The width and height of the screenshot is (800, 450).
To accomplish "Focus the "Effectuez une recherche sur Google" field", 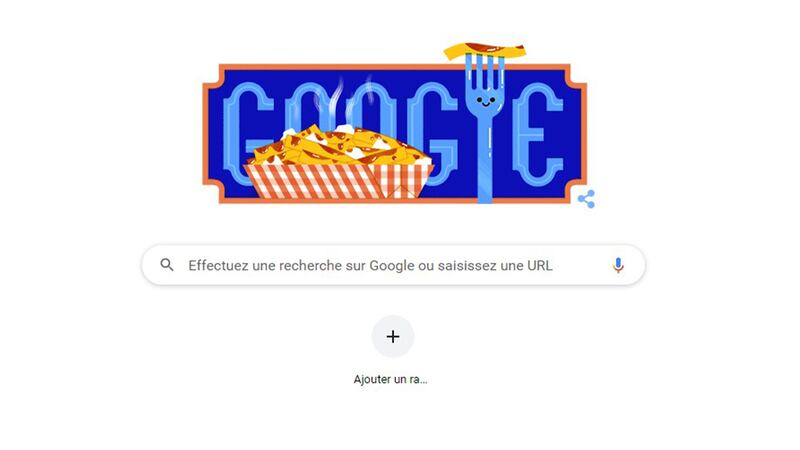I will click(393, 265).
